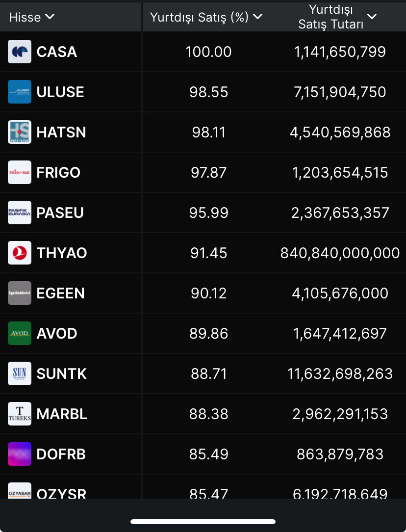Open the THYAO ticker name
The height and width of the screenshot is (532, 406).
(x=62, y=253)
